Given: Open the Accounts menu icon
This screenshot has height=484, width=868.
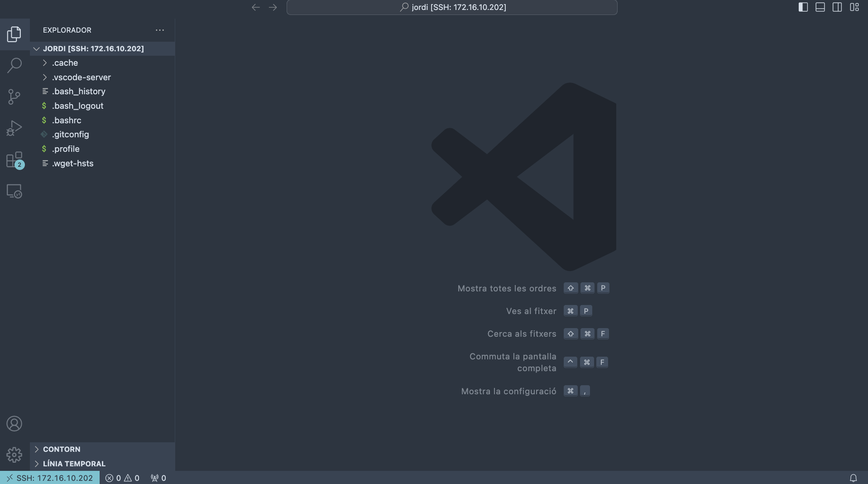Looking at the screenshot, I should 14,424.
